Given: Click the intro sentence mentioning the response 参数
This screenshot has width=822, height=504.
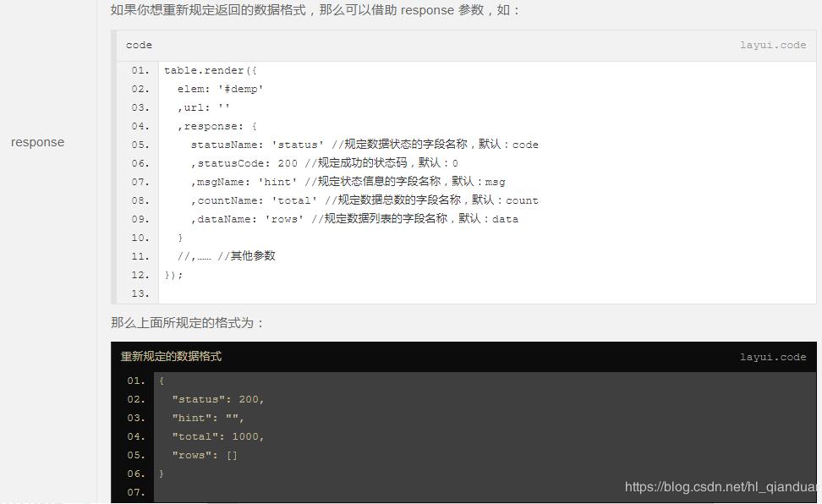Looking at the screenshot, I should click(315, 10).
